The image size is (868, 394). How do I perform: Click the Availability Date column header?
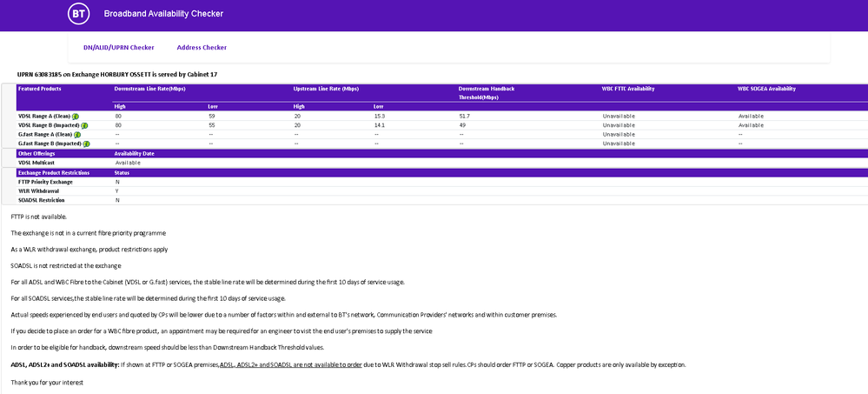(x=134, y=153)
